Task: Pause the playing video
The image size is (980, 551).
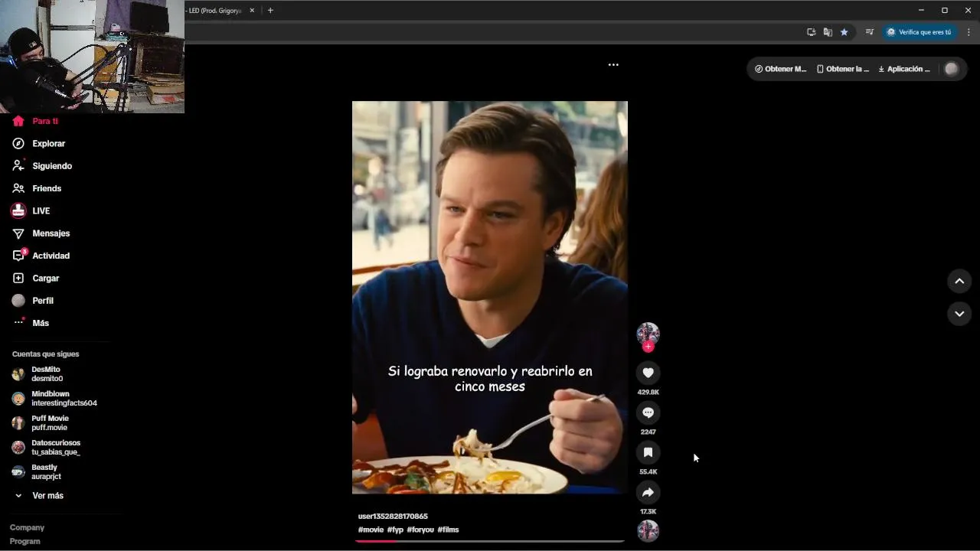Action: (x=490, y=297)
